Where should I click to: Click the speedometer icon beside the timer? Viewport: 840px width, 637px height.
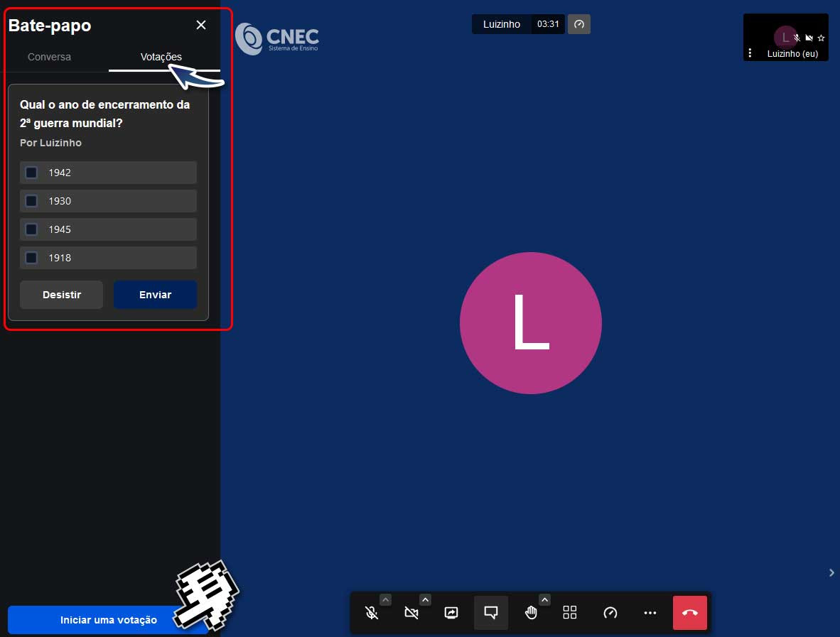pos(579,24)
